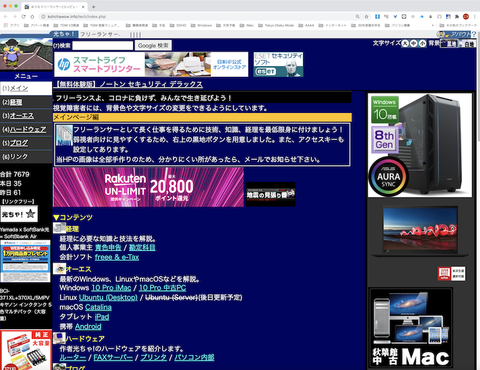This screenshot has width=480, height=370.
Task: Click the ハードウェア section icon in contents
Action: point(59,338)
